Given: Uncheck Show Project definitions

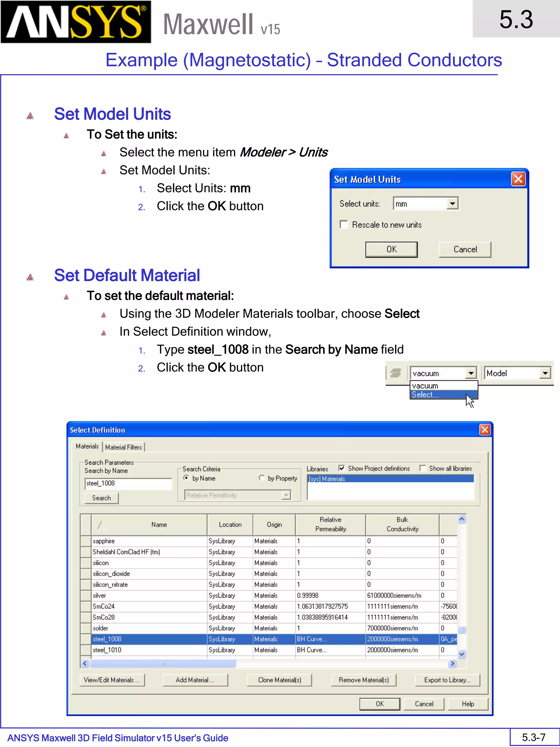Looking at the screenshot, I should pos(342,468).
